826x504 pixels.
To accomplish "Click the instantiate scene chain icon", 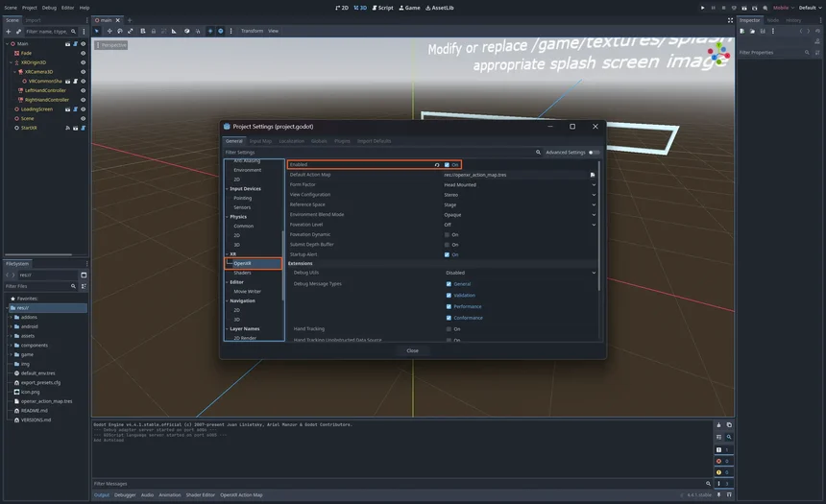I will tap(18, 32).
